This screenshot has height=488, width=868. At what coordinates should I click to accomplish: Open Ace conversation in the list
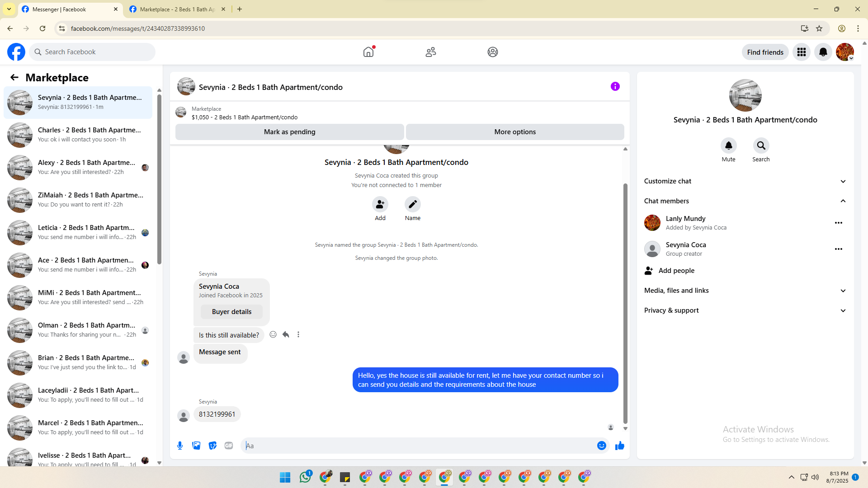[78, 265]
